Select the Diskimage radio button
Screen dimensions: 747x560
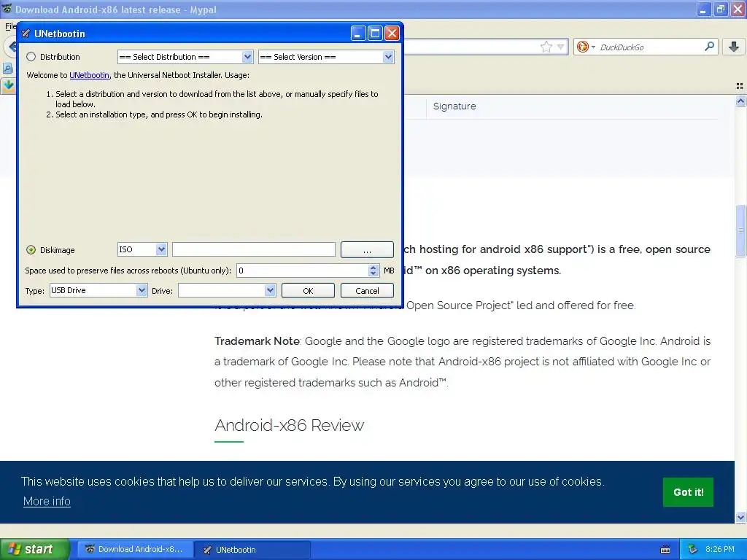[31, 250]
